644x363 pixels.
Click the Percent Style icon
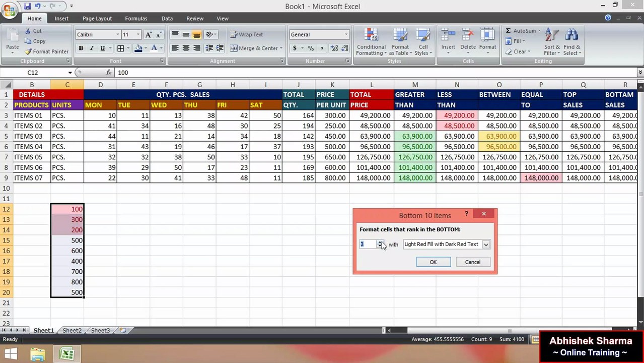tap(311, 48)
